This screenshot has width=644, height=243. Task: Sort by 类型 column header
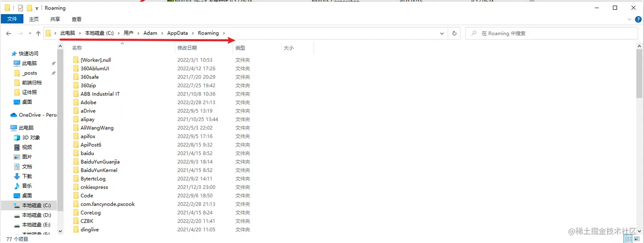[240, 48]
